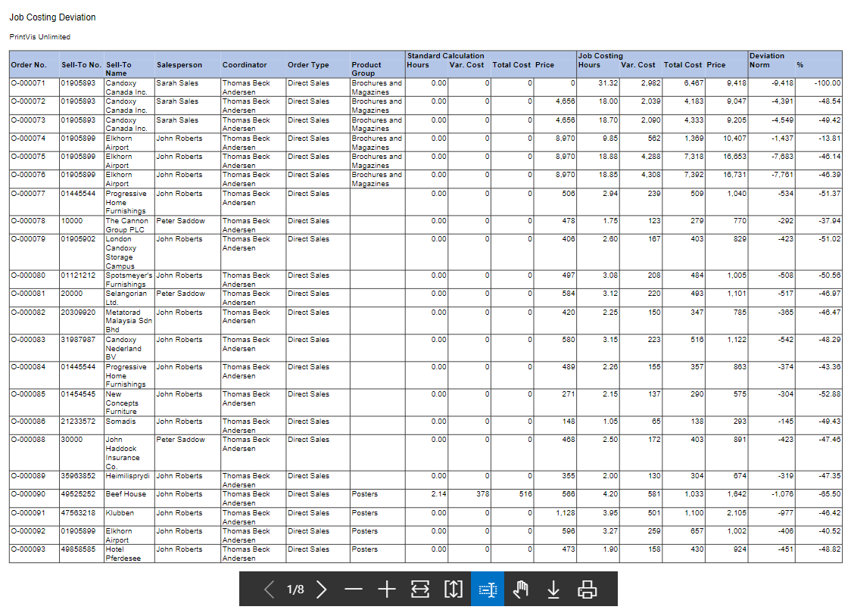Go to the previous report page
This screenshot has height=616, width=851.
pos(269,590)
